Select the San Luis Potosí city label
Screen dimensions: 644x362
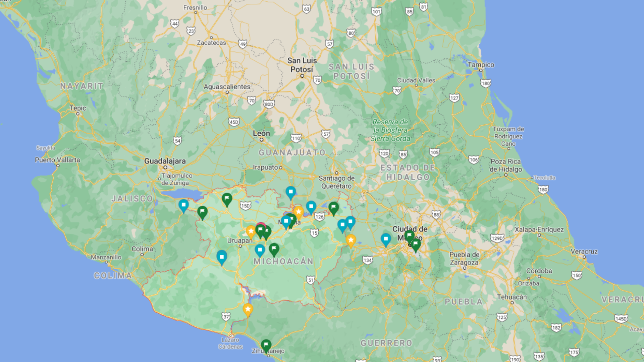pyautogui.click(x=302, y=65)
